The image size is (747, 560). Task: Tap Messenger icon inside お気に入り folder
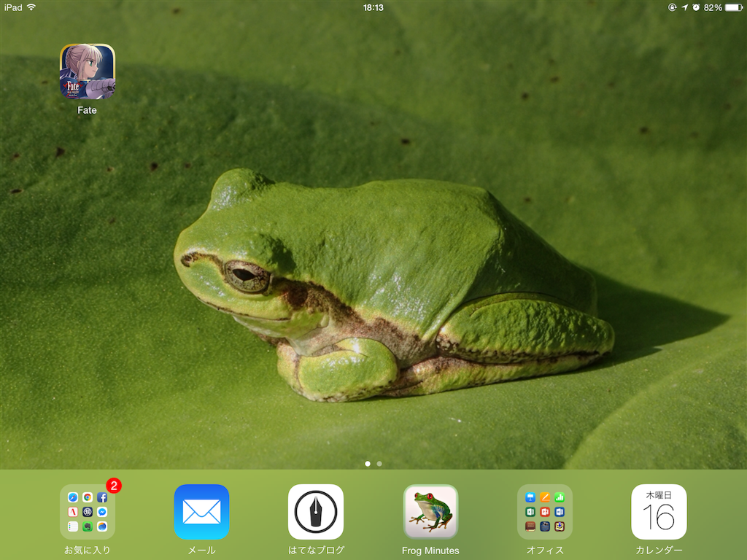[x=102, y=512]
